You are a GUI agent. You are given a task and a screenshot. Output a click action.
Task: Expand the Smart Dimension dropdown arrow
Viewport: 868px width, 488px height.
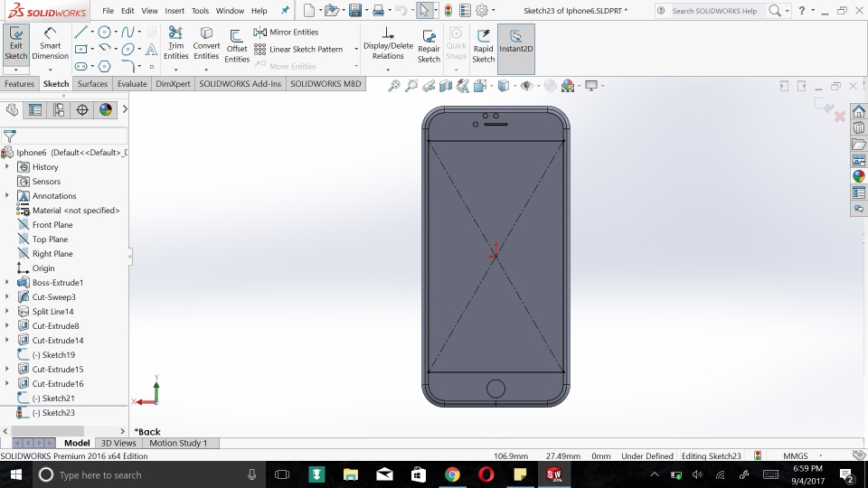[x=50, y=70]
